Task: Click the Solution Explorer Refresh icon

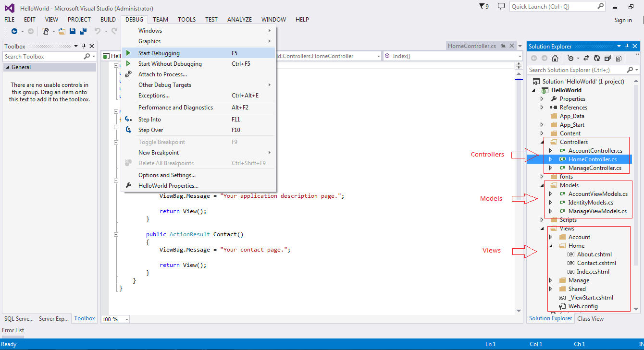Action: pos(597,58)
